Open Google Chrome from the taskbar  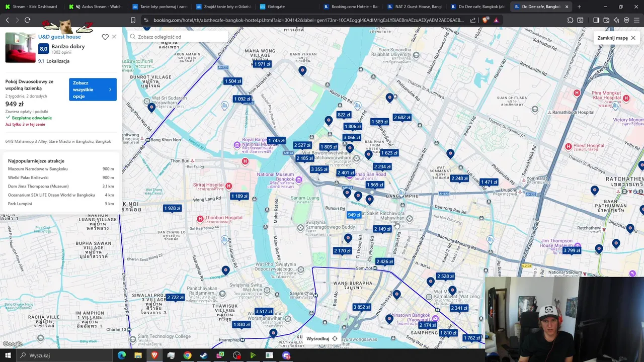(x=187, y=355)
